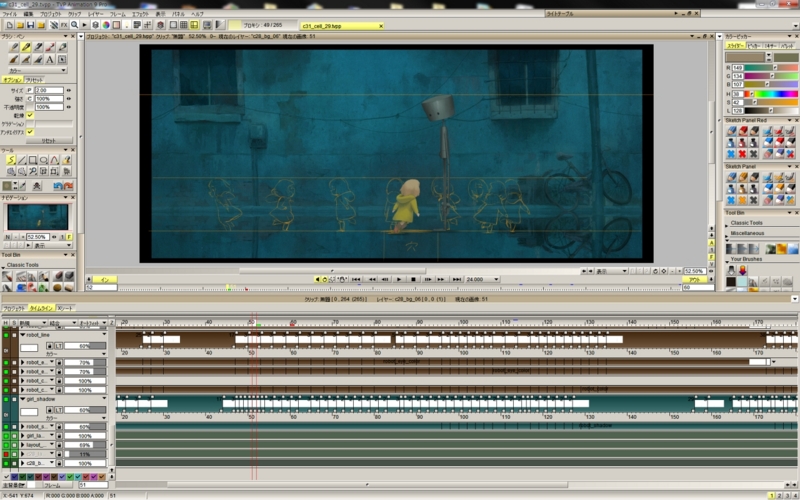800x500 pixels.
Task: Click the orange pencil in Sketch Panel
Action: 743,177
